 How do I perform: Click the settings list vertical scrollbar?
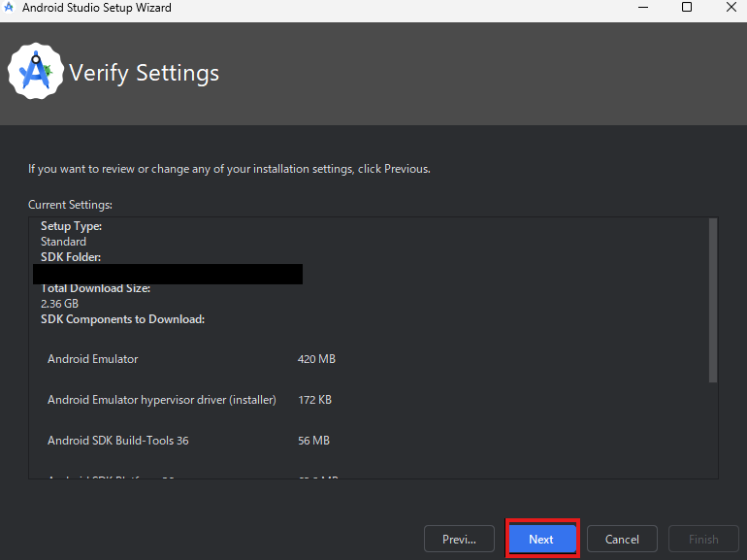point(713,300)
